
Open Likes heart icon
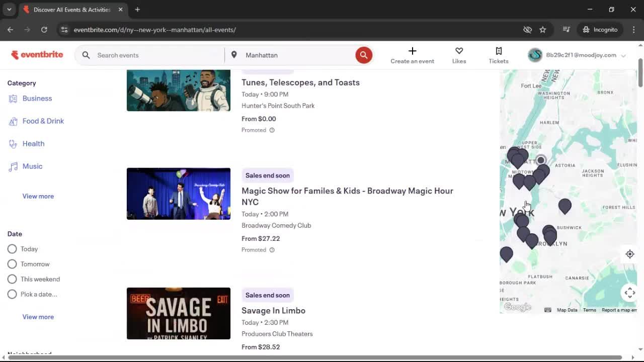point(459,51)
